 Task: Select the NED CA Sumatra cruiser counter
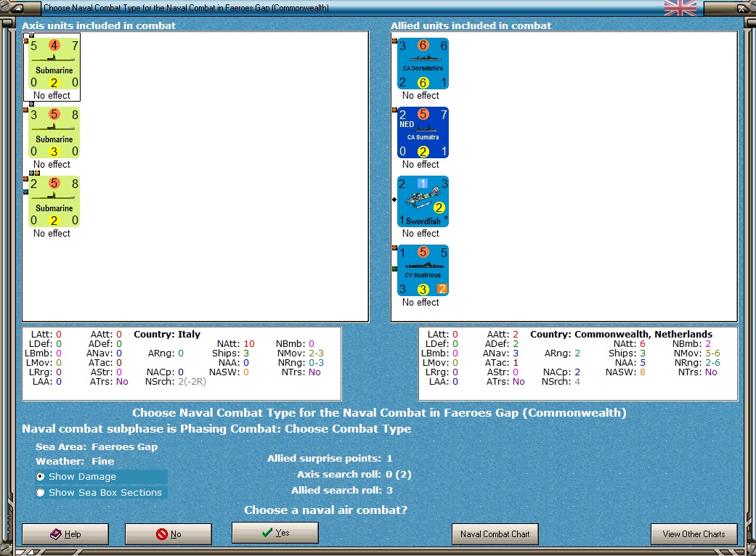tap(423, 133)
